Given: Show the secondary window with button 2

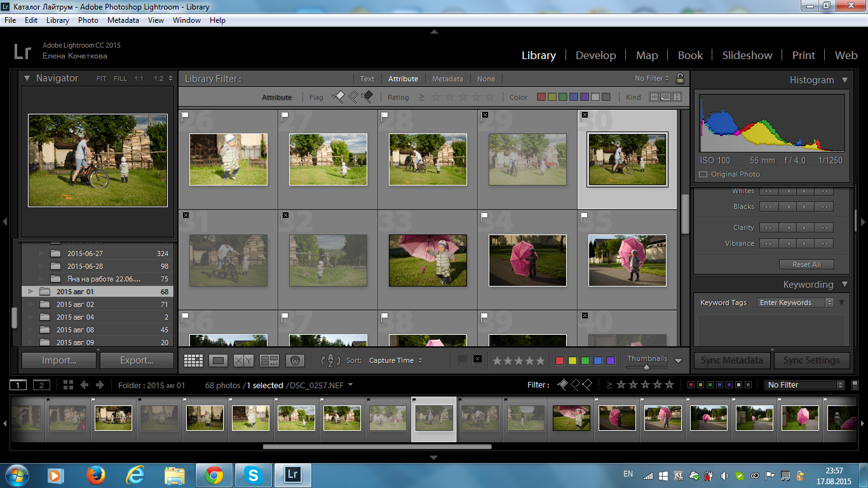Looking at the screenshot, I should tap(41, 385).
